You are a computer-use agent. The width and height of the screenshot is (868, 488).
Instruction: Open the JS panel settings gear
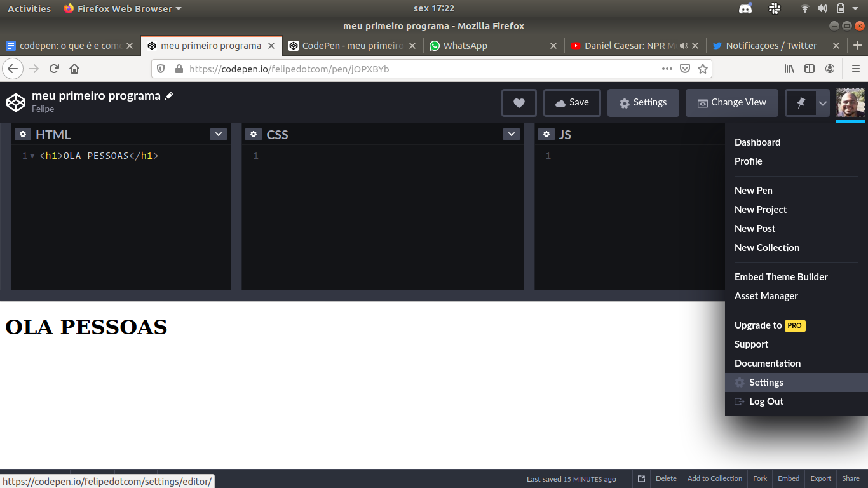pyautogui.click(x=546, y=134)
